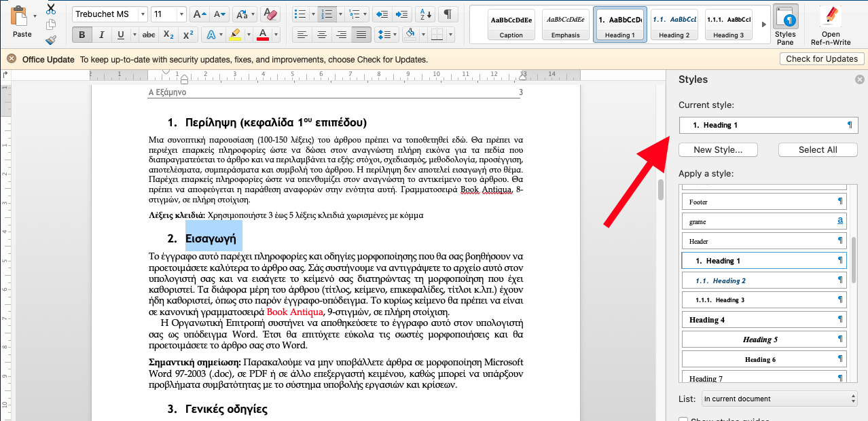Open the List: In current document dropdown
Viewport: 868px width, 421px height.
779,399
